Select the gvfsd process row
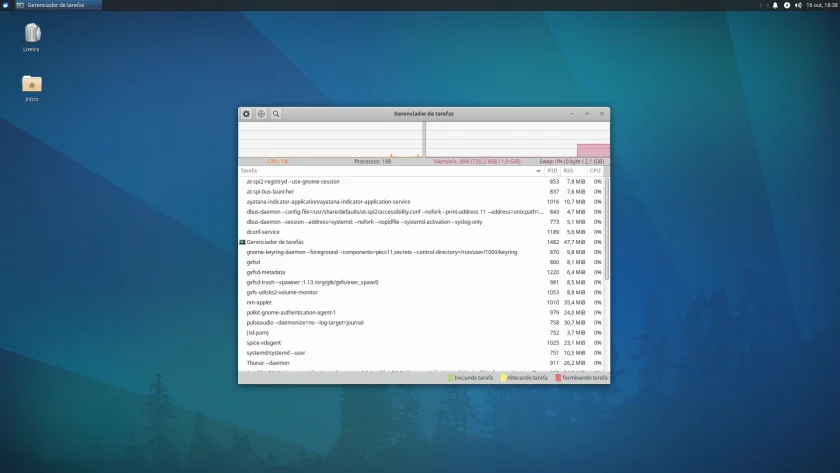Image resolution: width=840 pixels, height=473 pixels. 421,262
